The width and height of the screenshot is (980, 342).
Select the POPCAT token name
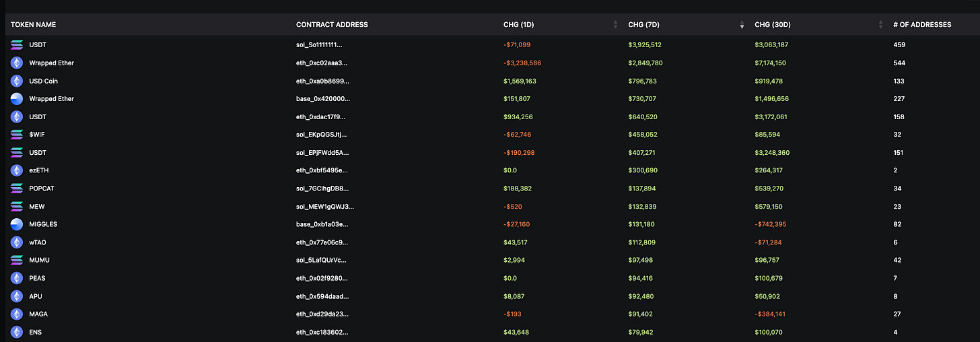pos(42,189)
